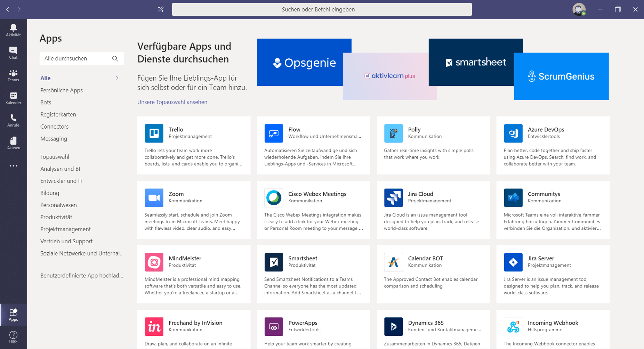Filter apps by Messaging
Viewport: 644px width, 349px height.
tap(54, 139)
